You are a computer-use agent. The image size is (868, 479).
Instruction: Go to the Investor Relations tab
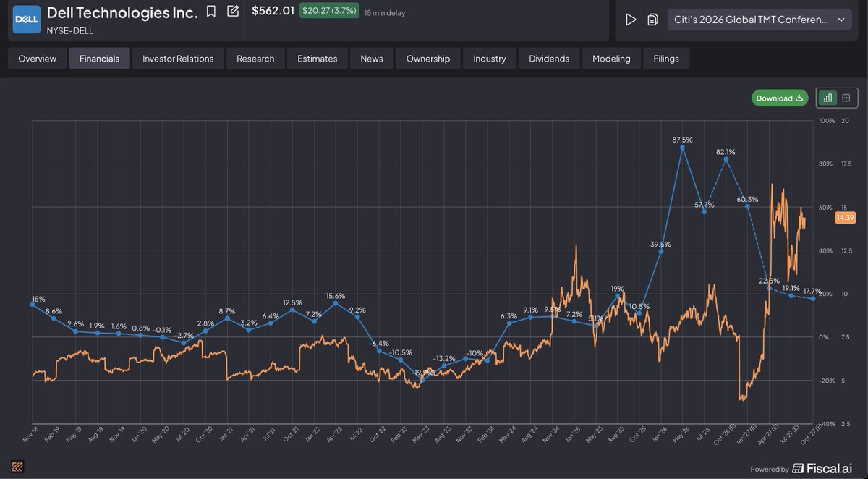point(178,59)
